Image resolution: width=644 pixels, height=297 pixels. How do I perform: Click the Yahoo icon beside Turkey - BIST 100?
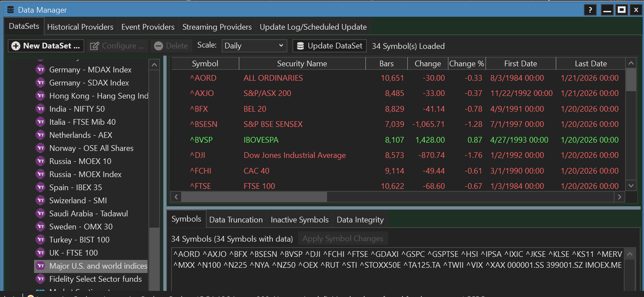coord(41,240)
